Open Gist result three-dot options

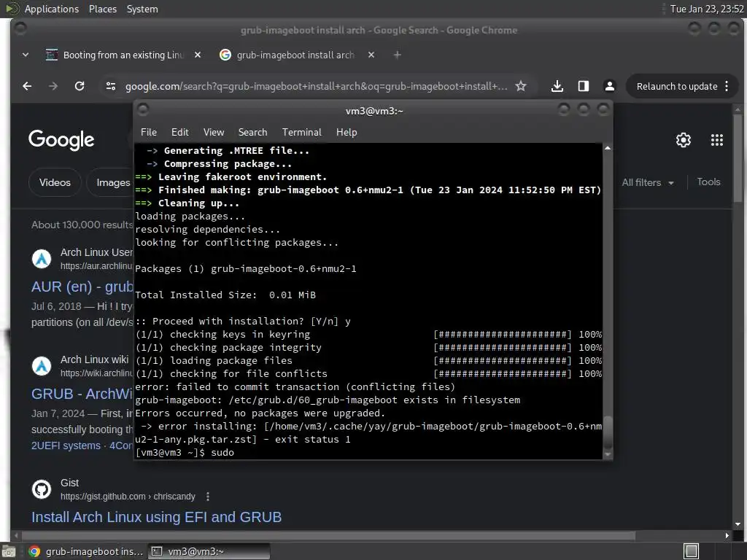pyautogui.click(x=208, y=497)
